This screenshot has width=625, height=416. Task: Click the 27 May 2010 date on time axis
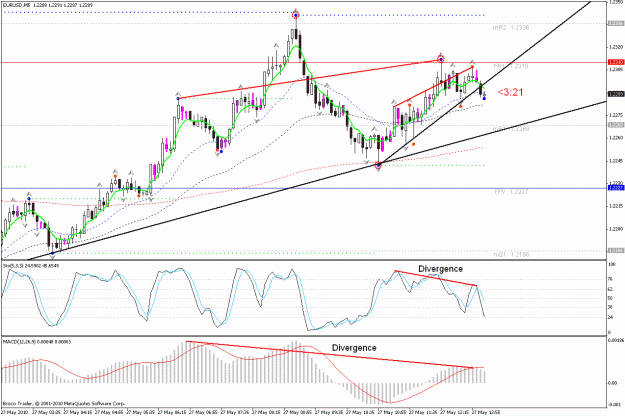[x=14, y=412]
